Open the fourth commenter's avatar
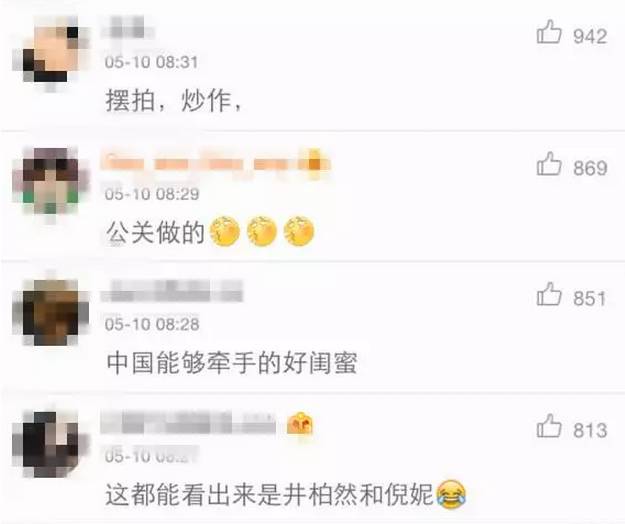The image size is (625, 524). [50, 444]
